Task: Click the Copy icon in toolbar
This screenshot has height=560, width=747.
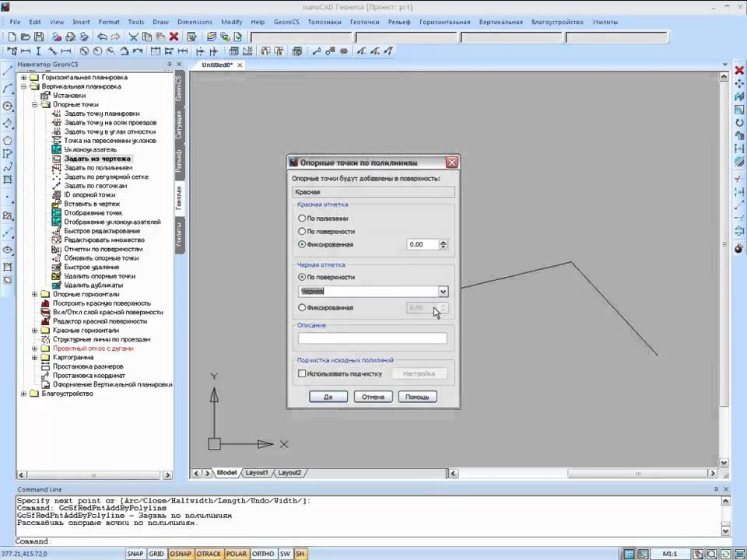Action: coord(147,37)
